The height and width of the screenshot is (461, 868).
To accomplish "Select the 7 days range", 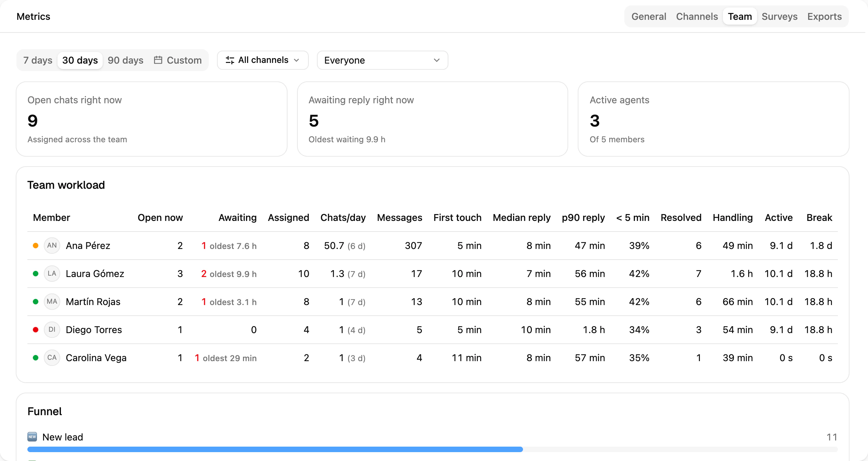I will (x=38, y=60).
